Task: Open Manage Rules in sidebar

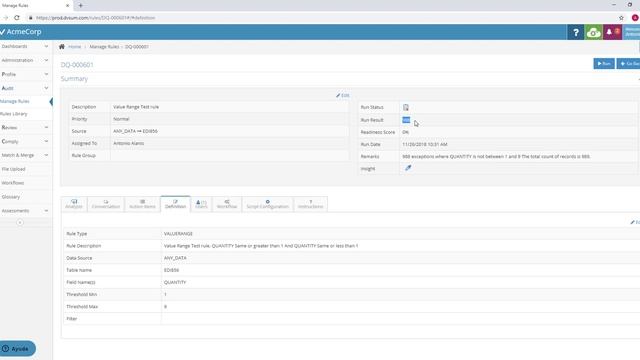Action: (x=16, y=101)
